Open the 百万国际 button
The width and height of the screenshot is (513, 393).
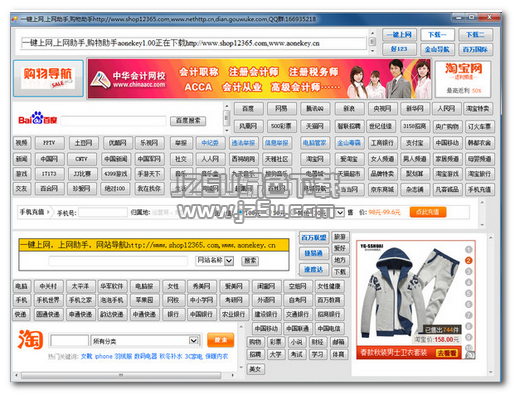(x=475, y=49)
